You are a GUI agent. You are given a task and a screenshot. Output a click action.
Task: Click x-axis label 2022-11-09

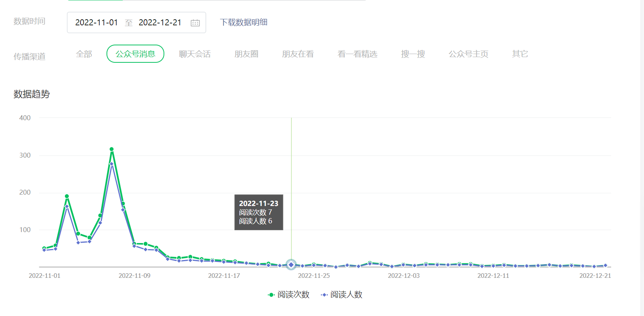134,276
